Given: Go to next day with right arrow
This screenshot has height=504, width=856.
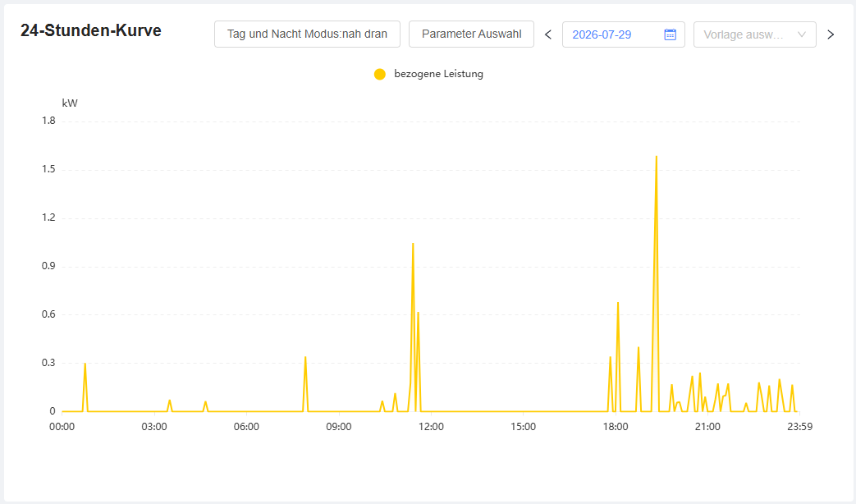Looking at the screenshot, I should 831,34.
